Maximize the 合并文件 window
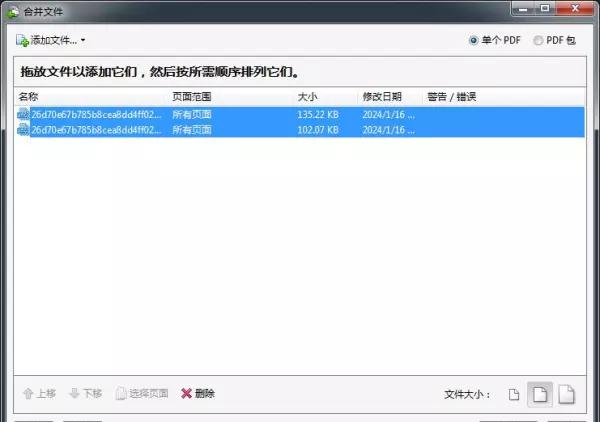The width and height of the screenshot is (600, 422). point(545,8)
